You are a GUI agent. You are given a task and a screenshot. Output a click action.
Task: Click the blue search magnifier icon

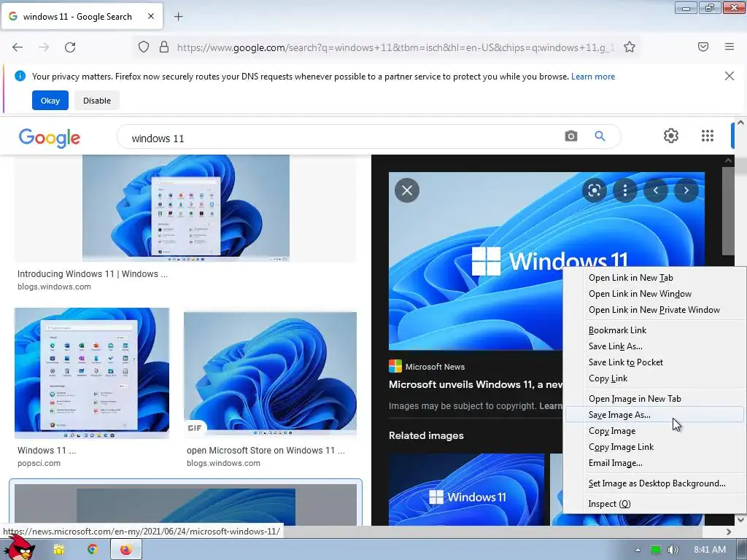[x=600, y=136]
